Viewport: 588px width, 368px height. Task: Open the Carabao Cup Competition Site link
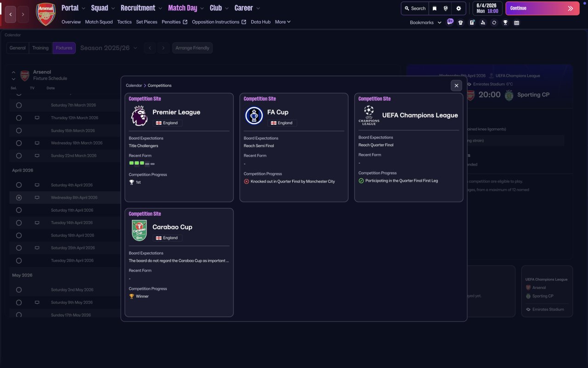(x=145, y=214)
